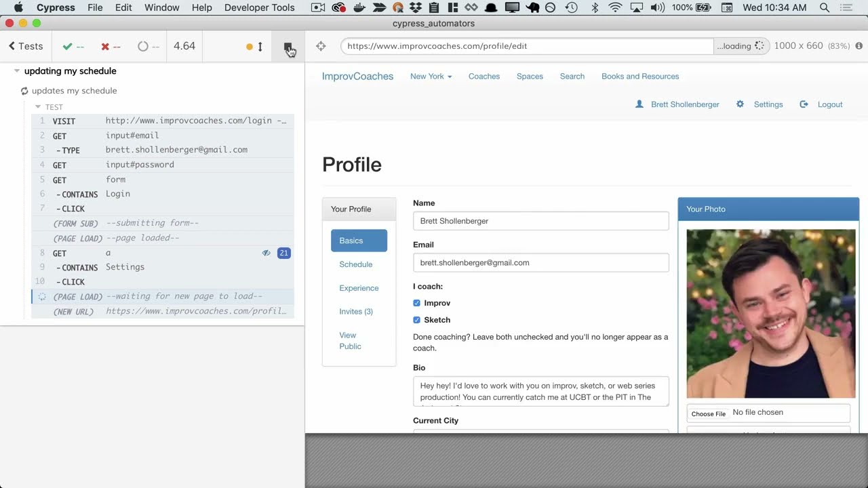The height and width of the screenshot is (488, 868).
Task: Click the profile photo thumbnail
Action: click(771, 314)
